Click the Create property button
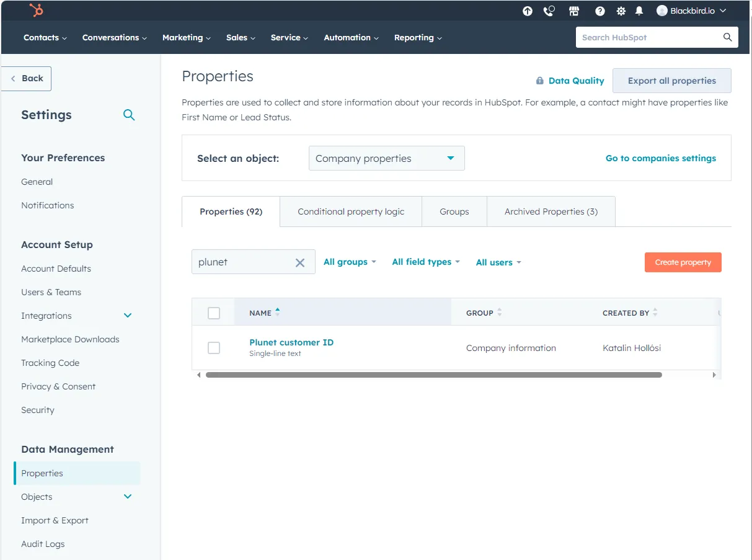This screenshot has height=560, width=752. pyautogui.click(x=683, y=262)
